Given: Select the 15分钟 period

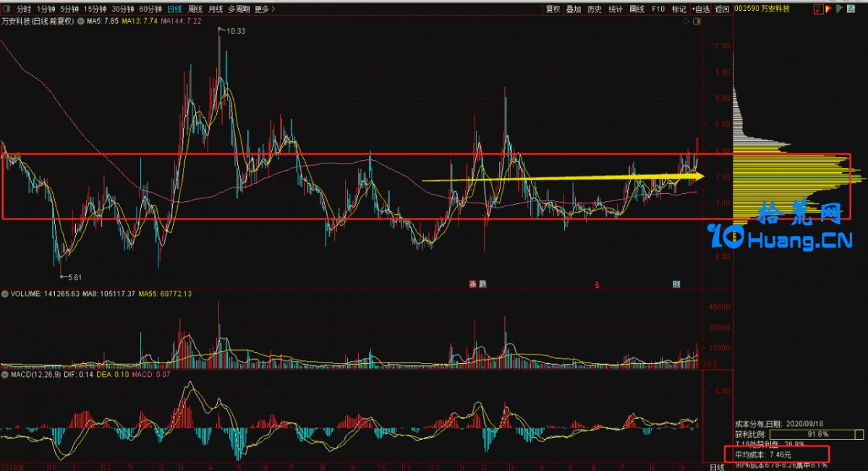Looking at the screenshot, I should click(95, 9).
